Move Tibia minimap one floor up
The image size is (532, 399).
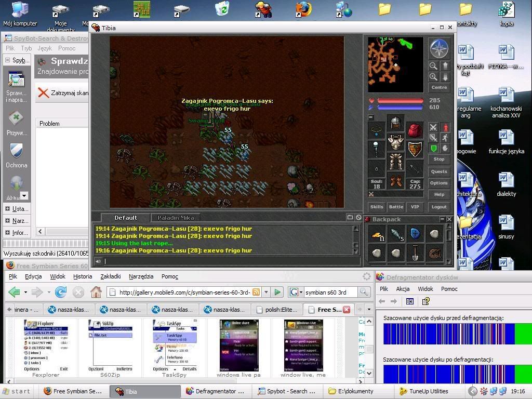[445, 66]
